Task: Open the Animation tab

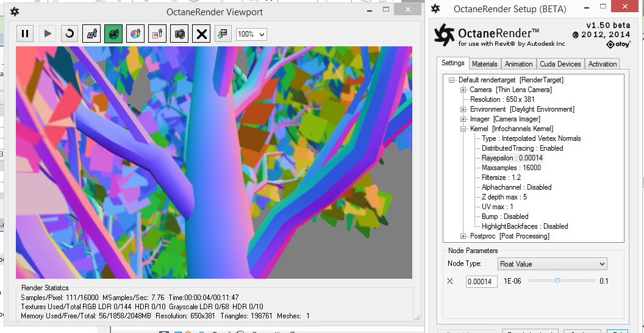Action: click(x=519, y=64)
